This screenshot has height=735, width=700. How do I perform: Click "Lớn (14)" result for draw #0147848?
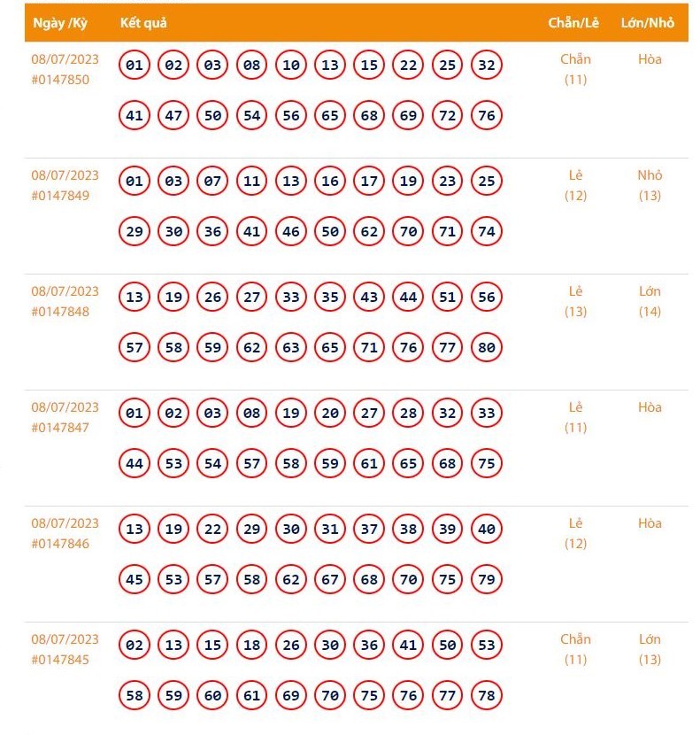pos(650,301)
